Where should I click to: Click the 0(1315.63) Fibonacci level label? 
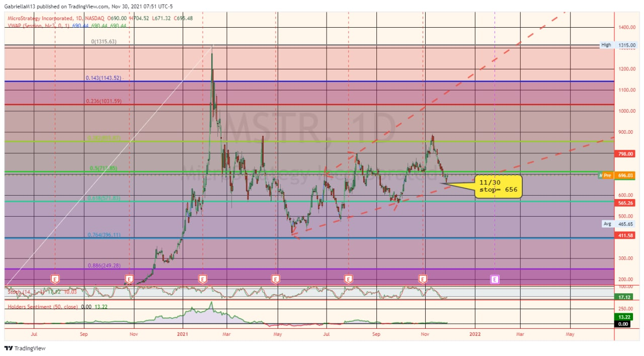pyautogui.click(x=104, y=42)
